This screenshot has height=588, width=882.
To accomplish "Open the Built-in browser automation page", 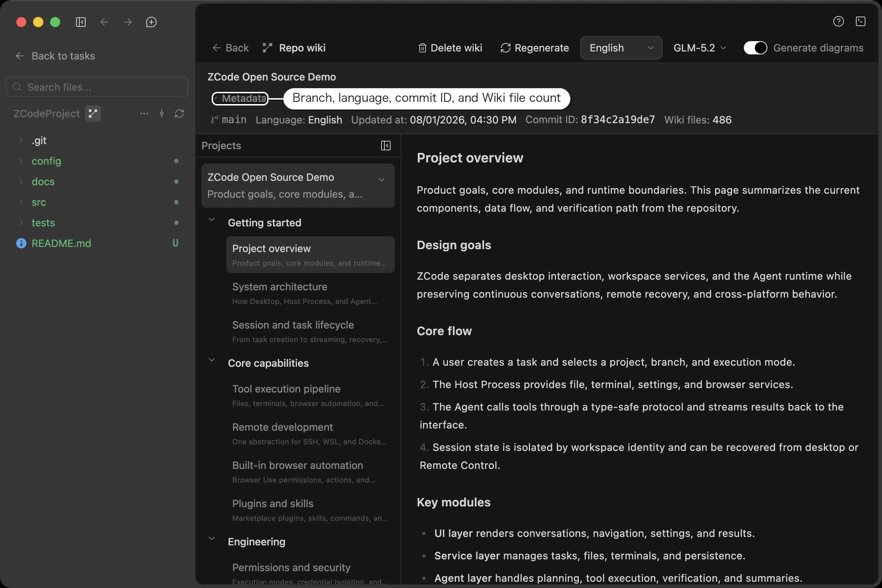I will (x=310, y=472).
